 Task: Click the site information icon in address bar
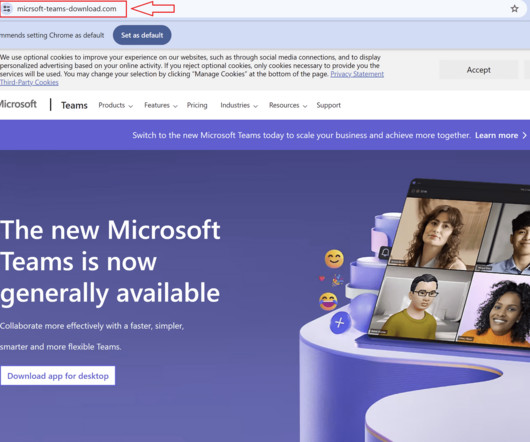(7, 8)
